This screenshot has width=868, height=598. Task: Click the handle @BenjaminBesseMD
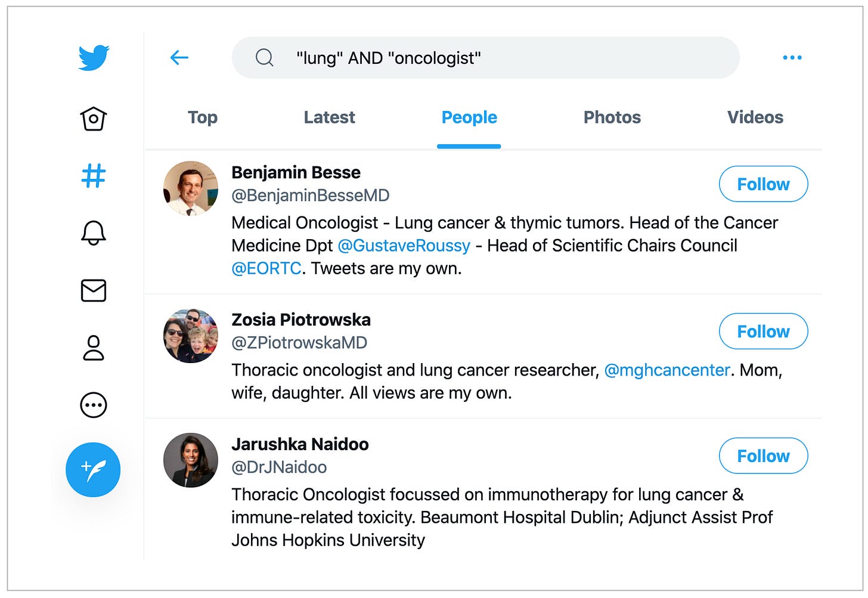coord(311,196)
